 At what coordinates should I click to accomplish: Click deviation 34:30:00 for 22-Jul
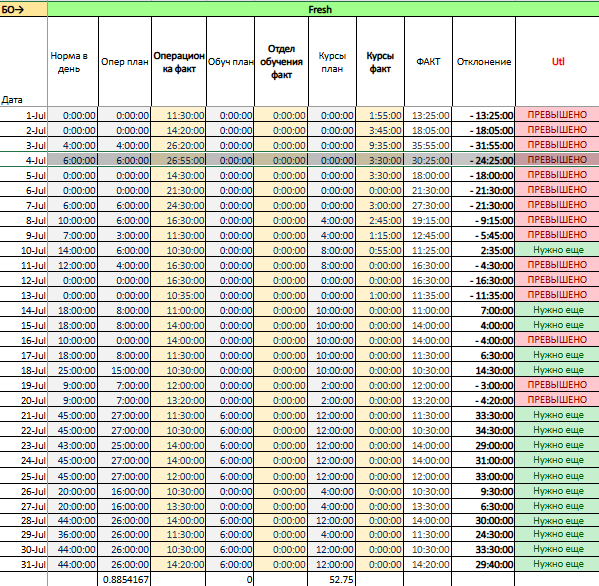pos(484,430)
